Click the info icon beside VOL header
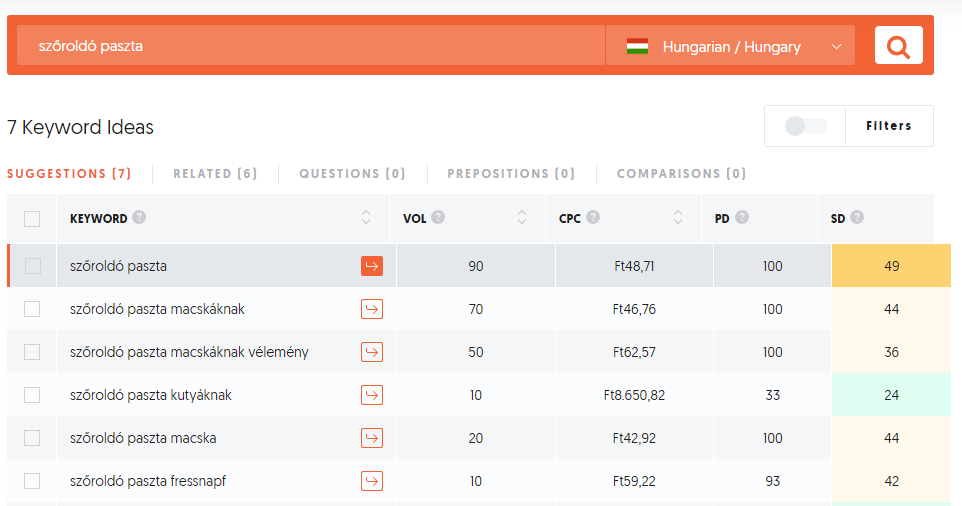The width and height of the screenshot is (962, 506). (x=438, y=217)
